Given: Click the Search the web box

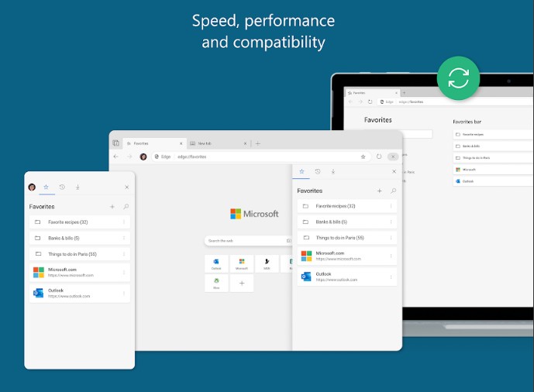Looking at the screenshot, I should pos(248,241).
